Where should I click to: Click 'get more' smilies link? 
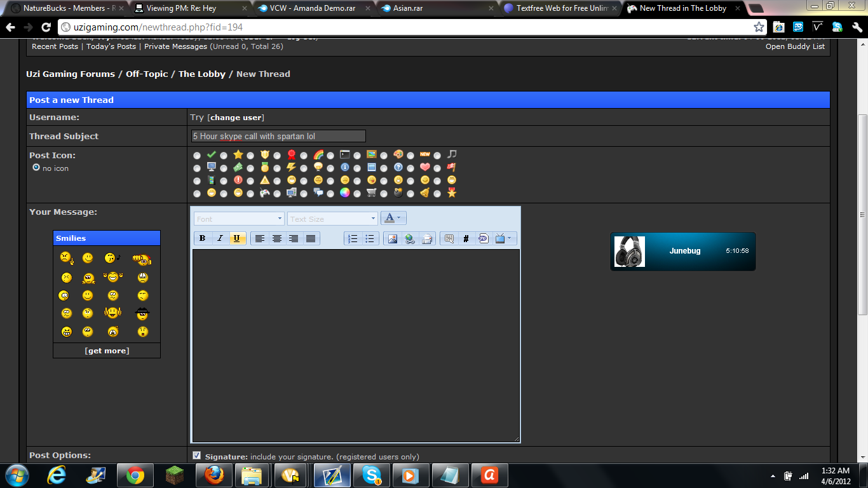(107, 351)
